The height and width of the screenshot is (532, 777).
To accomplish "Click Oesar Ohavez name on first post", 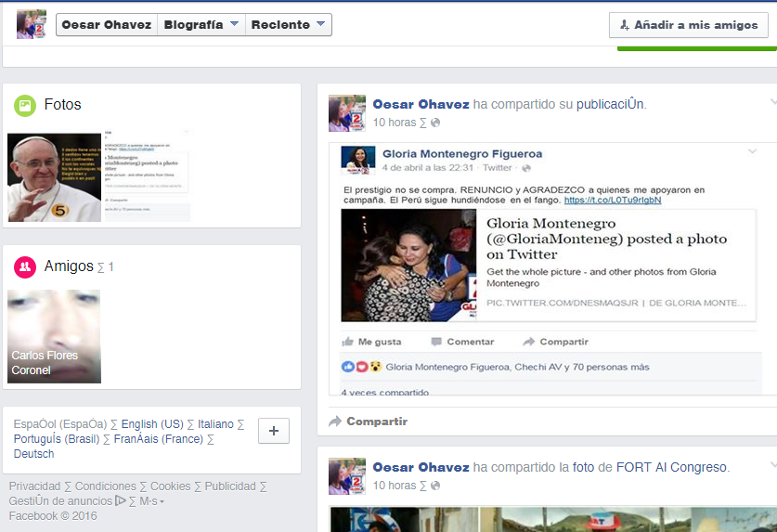I will point(421,105).
